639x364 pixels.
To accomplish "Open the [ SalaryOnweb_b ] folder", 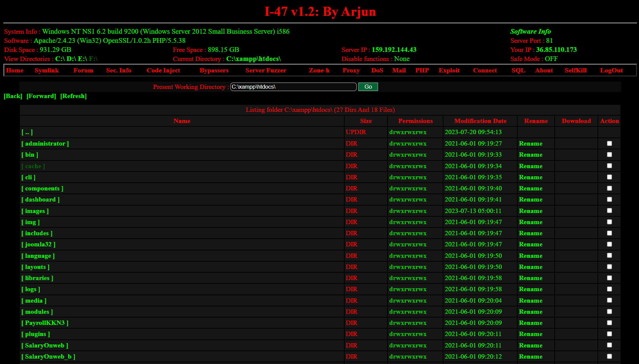I will 48,357.
